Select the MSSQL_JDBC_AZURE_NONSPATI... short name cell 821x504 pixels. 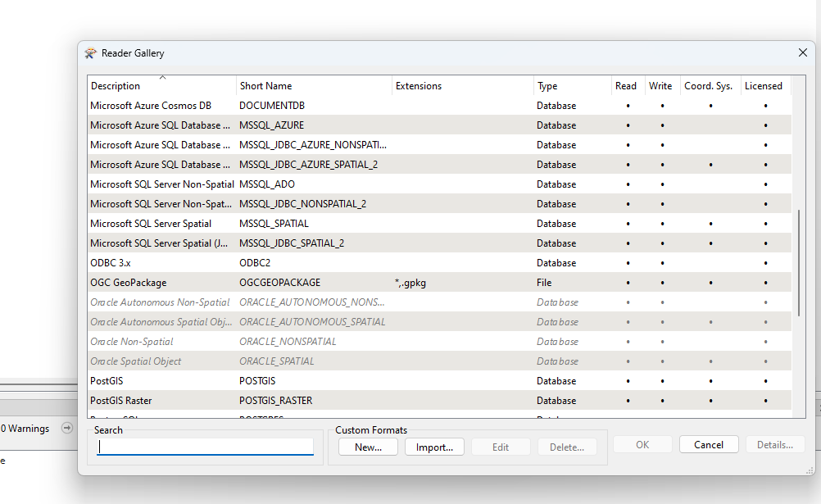pos(313,144)
